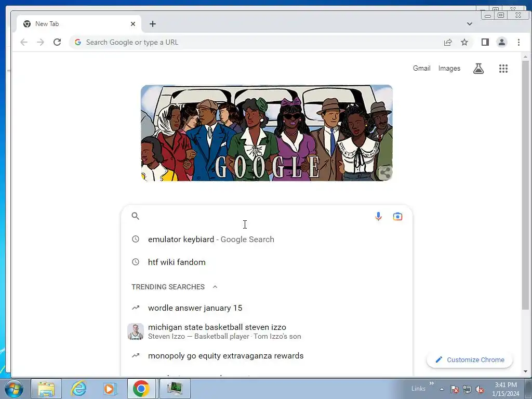Open the monitor app taskbar icon
The image size is (532, 399).
pyautogui.click(x=175, y=389)
